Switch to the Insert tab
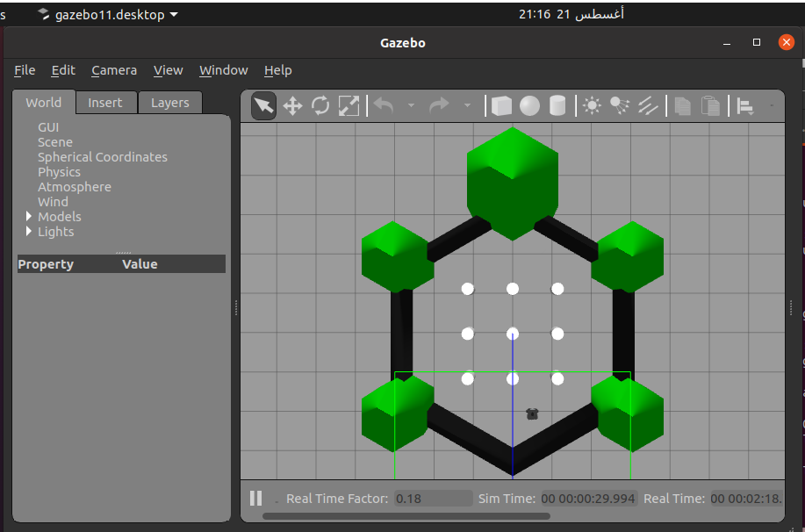This screenshot has width=805, height=532. [105, 103]
